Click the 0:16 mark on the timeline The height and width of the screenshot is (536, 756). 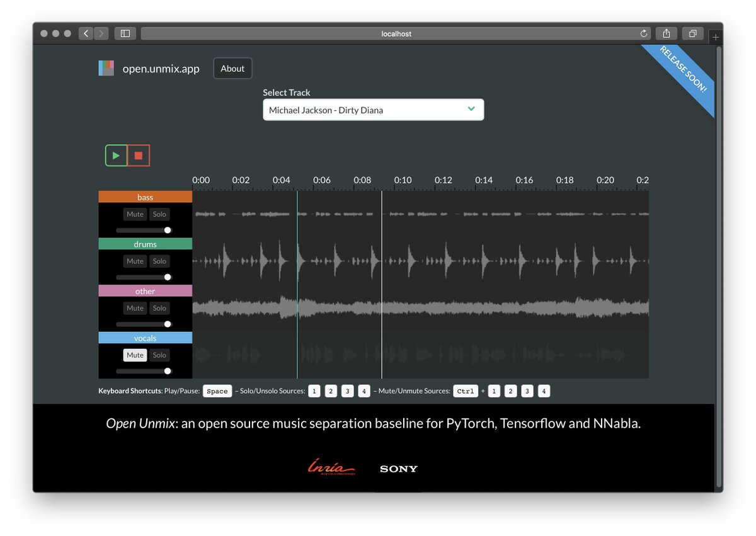coord(524,180)
